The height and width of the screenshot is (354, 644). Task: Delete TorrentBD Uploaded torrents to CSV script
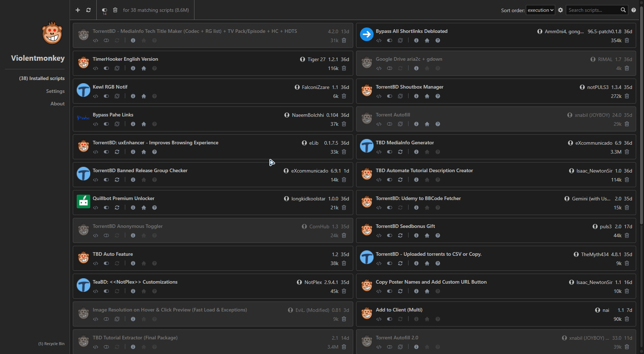pos(627,263)
